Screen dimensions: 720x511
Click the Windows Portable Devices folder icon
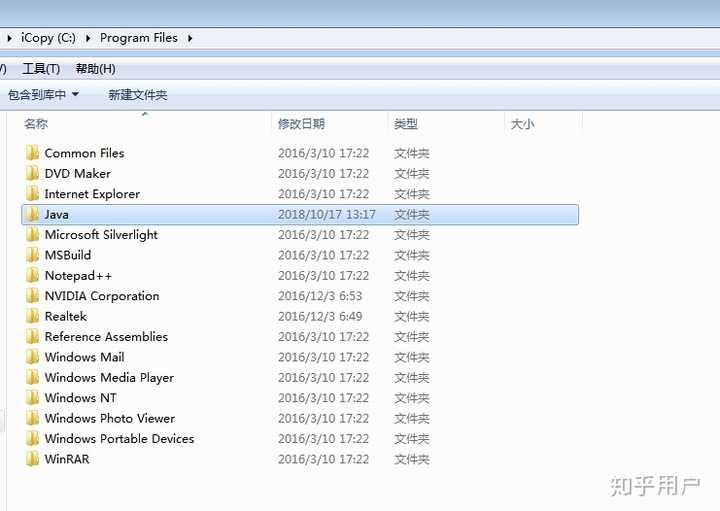(32, 438)
